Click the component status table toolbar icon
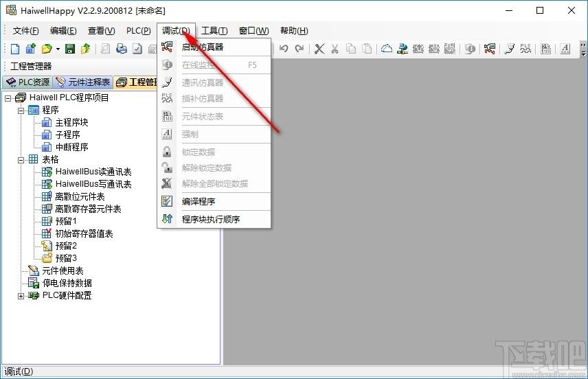 tap(545, 49)
